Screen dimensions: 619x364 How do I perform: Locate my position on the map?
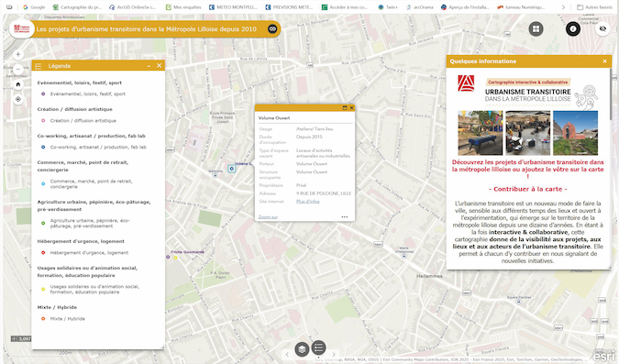pos(17,99)
